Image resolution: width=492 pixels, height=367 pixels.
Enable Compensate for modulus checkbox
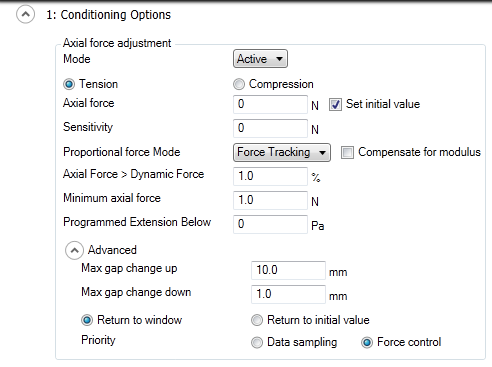point(347,153)
